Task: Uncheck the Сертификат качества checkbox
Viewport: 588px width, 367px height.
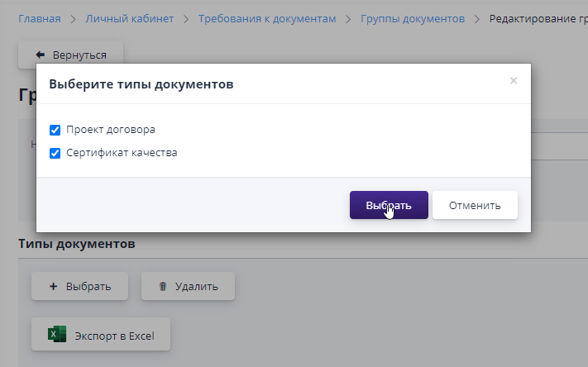Action: click(x=55, y=153)
